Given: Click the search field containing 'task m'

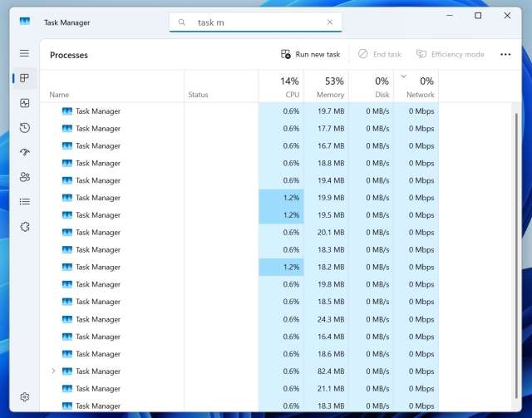Looking at the screenshot, I should 255,22.
